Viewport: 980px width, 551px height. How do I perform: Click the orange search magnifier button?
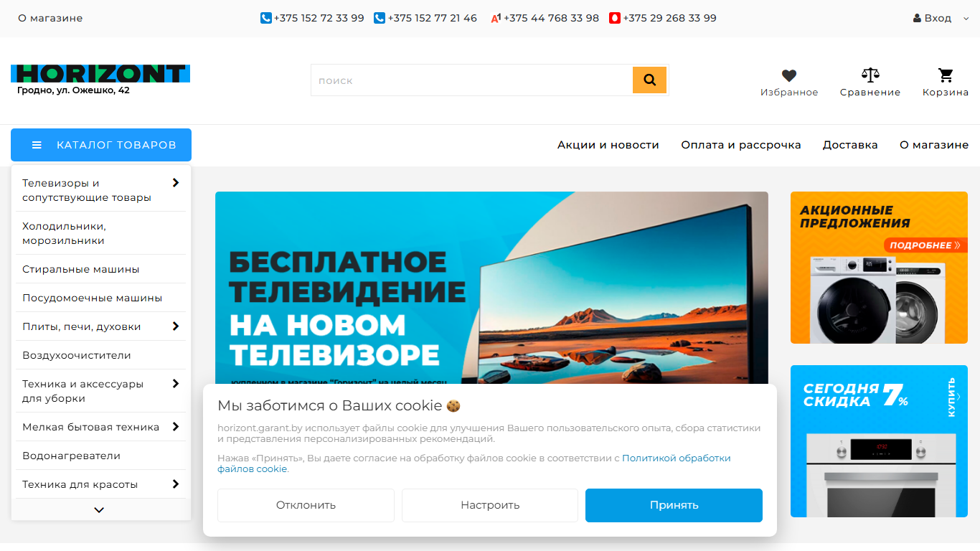tap(649, 80)
